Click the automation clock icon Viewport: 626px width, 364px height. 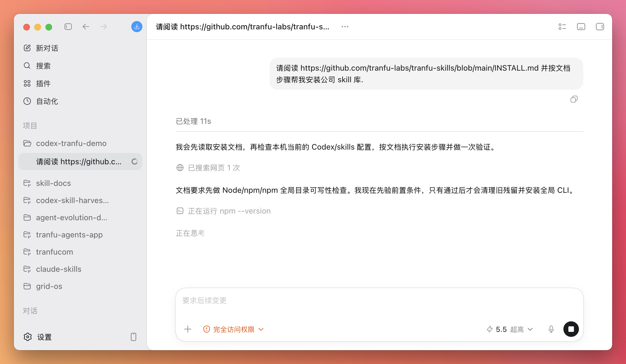pyautogui.click(x=27, y=101)
